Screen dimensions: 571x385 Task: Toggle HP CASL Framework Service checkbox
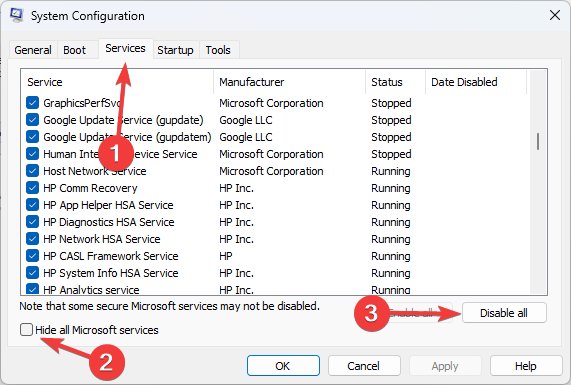point(32,256)
